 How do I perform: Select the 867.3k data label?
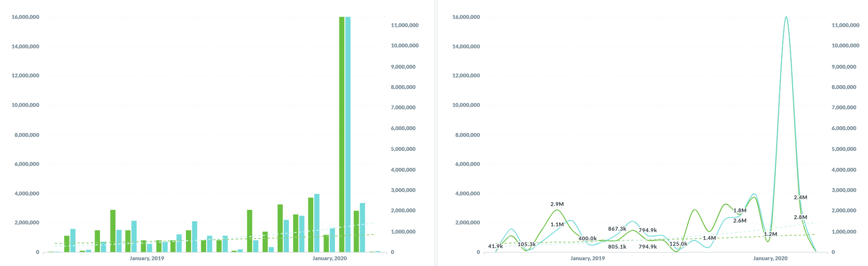pos(617,229)
